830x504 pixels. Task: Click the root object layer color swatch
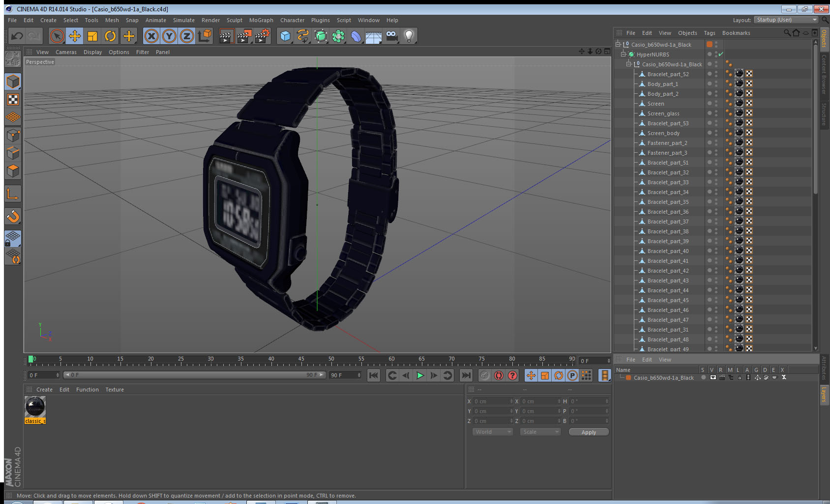[x=710, y=44]
